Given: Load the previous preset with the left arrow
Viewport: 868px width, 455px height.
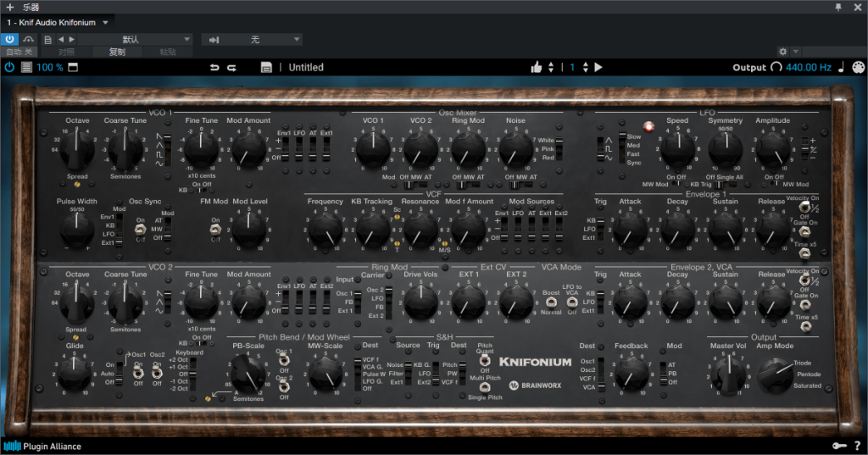Looking at the screenshot, I should point(61,39).
